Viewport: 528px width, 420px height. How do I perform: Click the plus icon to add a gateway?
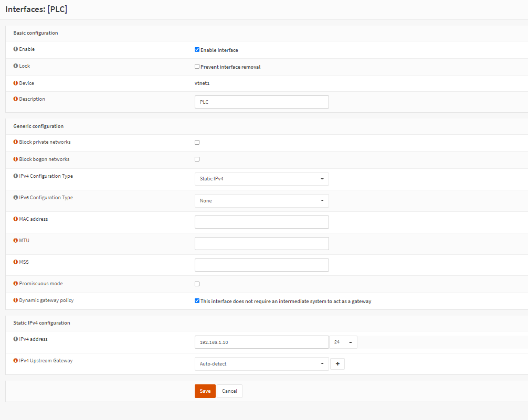pos(337,363)
